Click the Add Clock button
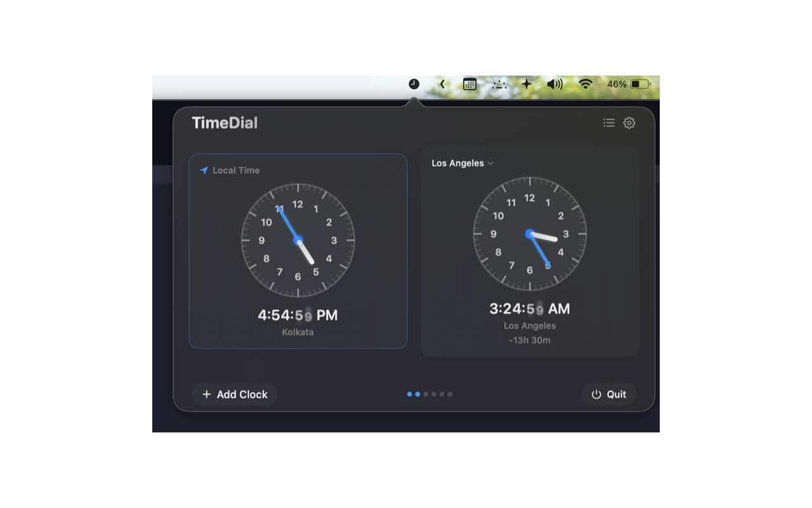 coord(234,394)
